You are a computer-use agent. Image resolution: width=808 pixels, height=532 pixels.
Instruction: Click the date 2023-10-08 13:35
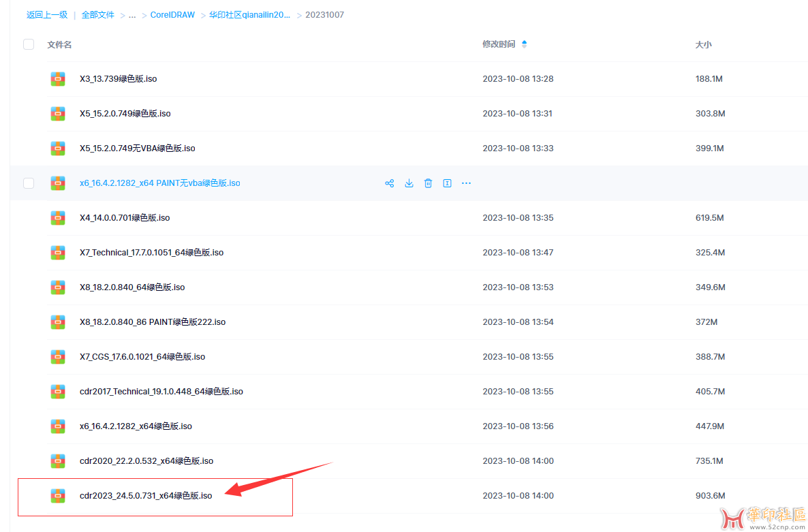click(x=518, y=218)
